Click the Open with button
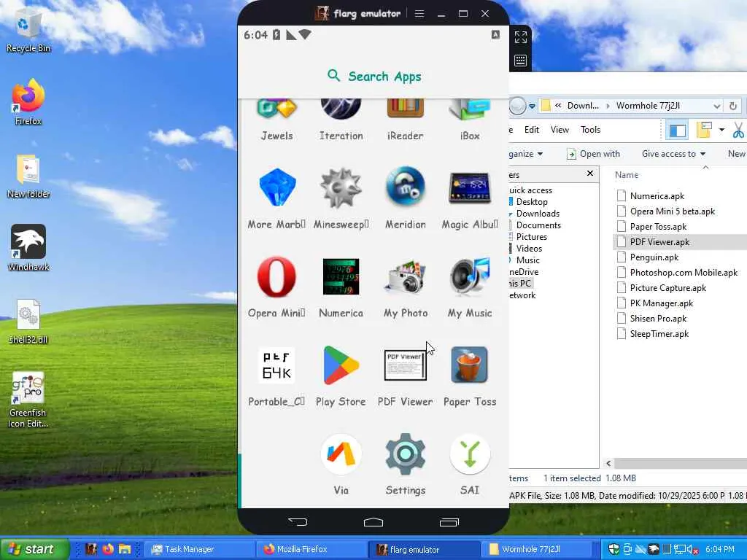Viewport: 747px width, 560px height. [593, 154]
